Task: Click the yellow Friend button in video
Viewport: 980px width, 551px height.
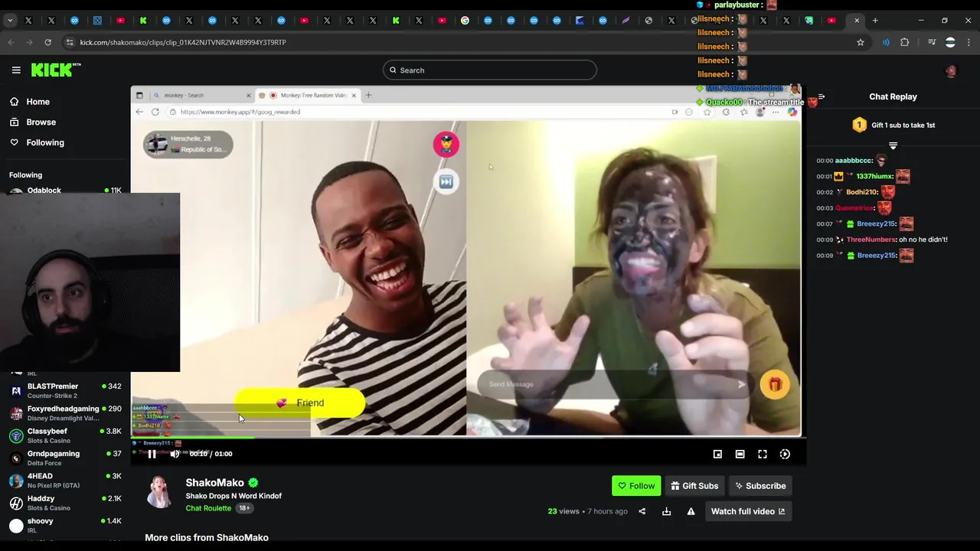Action: click(300, 403)
